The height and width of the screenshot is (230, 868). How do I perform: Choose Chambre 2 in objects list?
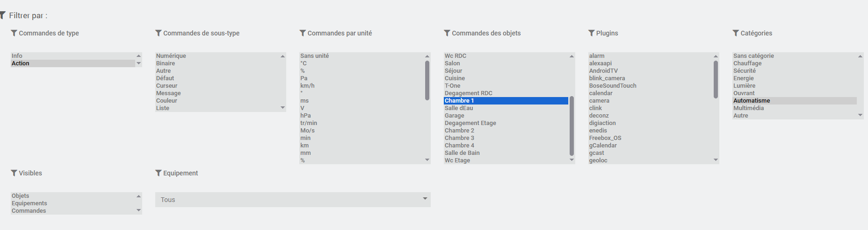(459, 131)
